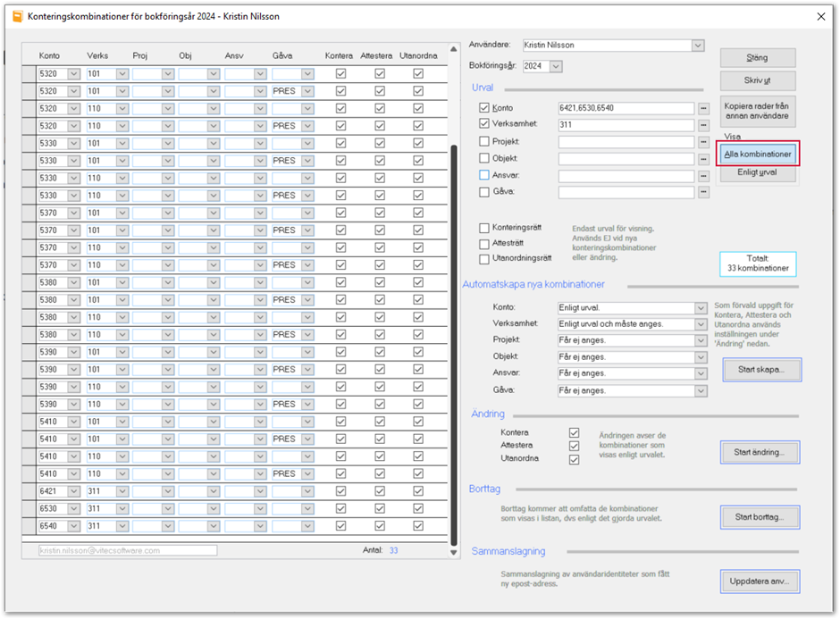Click the app icon in the title bar

tap(17, 15)
